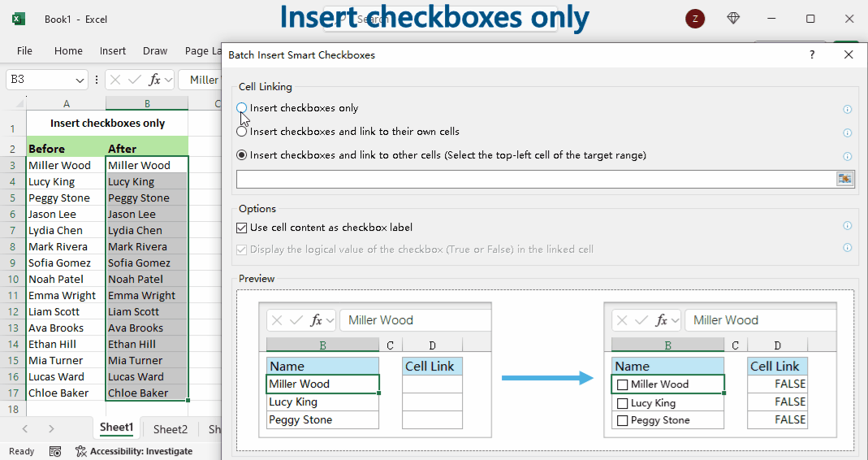
Task: Select cell B15 'Mia Turner'
Action: point(147,360)
